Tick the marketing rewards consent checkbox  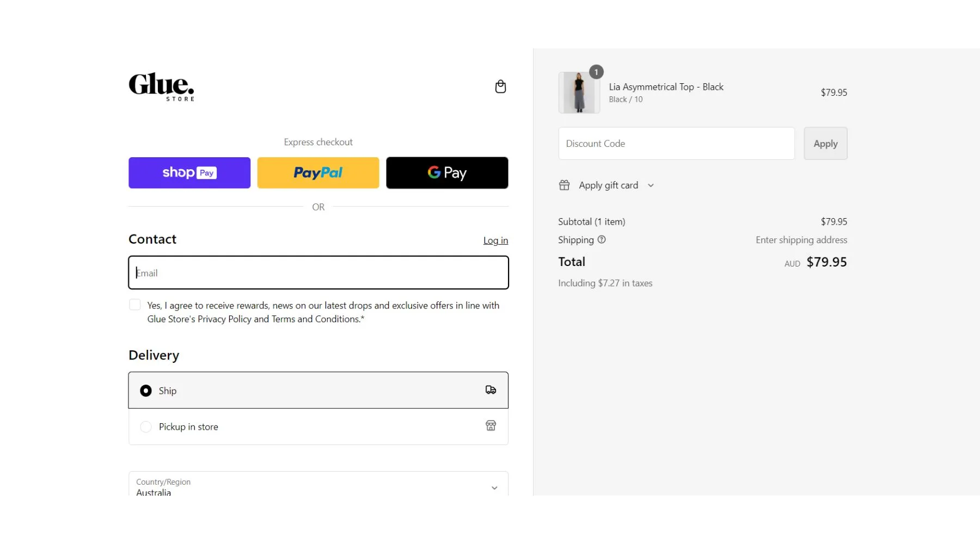pyautogui.click(x=135, y=305)
